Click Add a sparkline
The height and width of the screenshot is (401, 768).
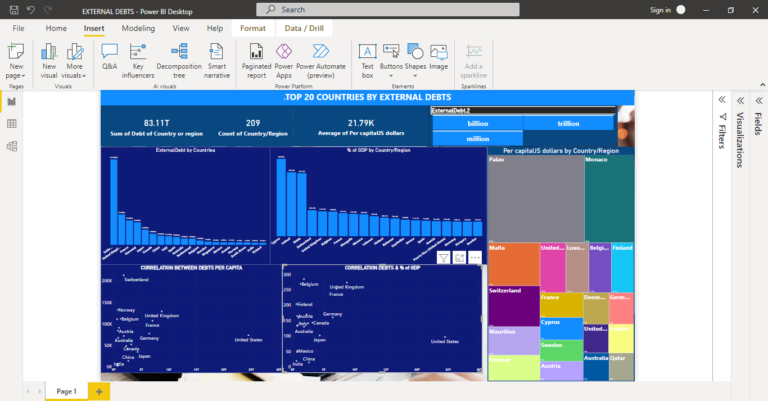pyautogui.click(x=473, y=61)
